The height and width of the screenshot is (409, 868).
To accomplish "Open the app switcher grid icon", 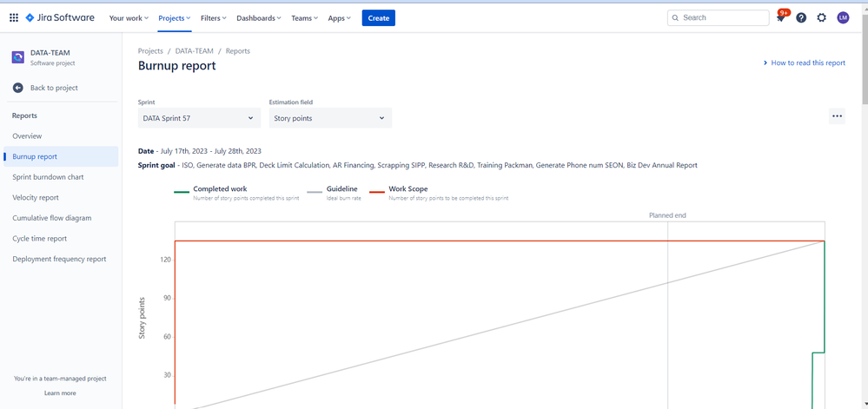I will [x=14, y=17].
